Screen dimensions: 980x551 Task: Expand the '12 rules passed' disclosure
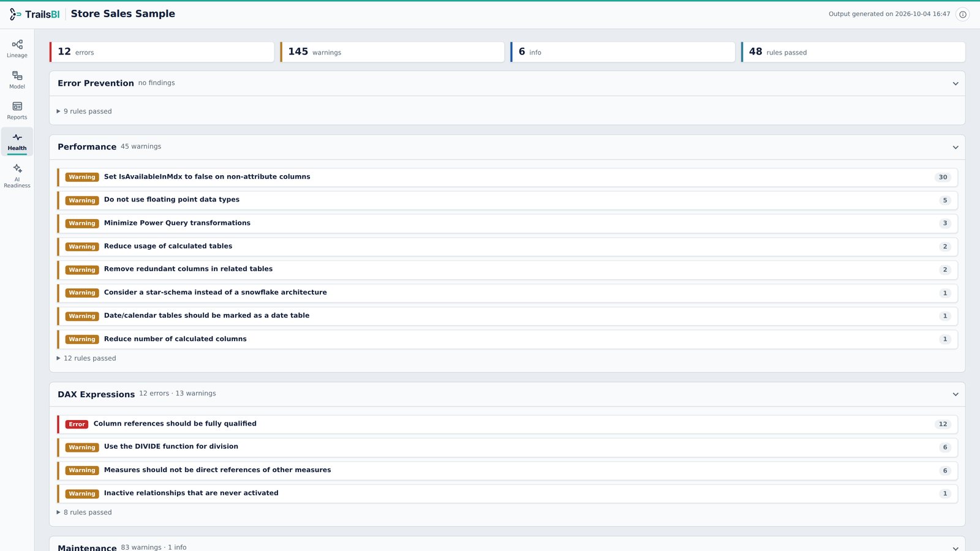pyautogui.click(x=86, y=358)
